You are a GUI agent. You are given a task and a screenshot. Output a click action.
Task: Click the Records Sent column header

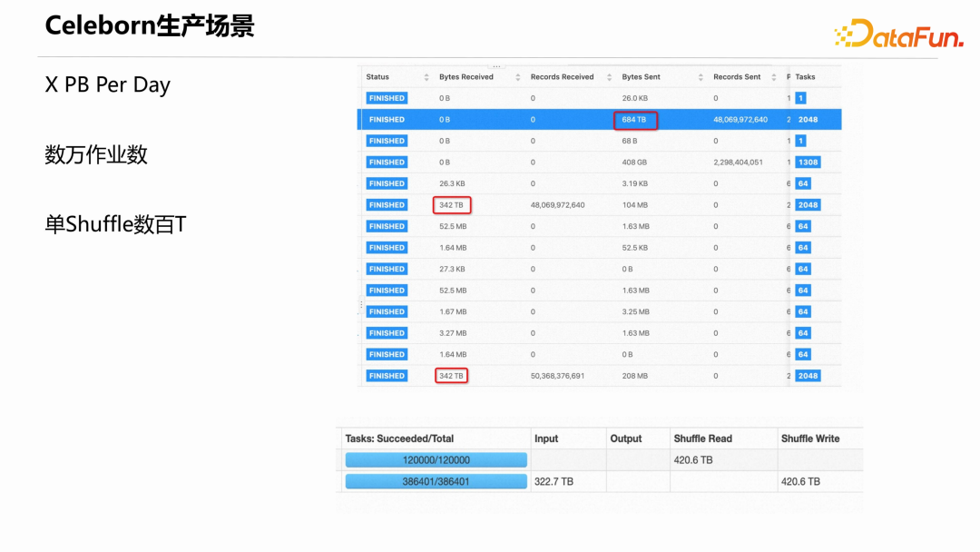(737, 77)
